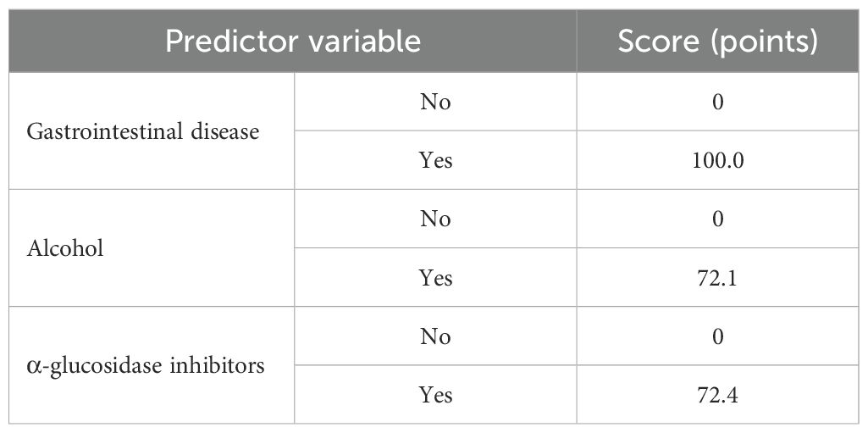Click the 'Score (points)' column header
This screenshot has height=433, width=868.
point(717,42)
